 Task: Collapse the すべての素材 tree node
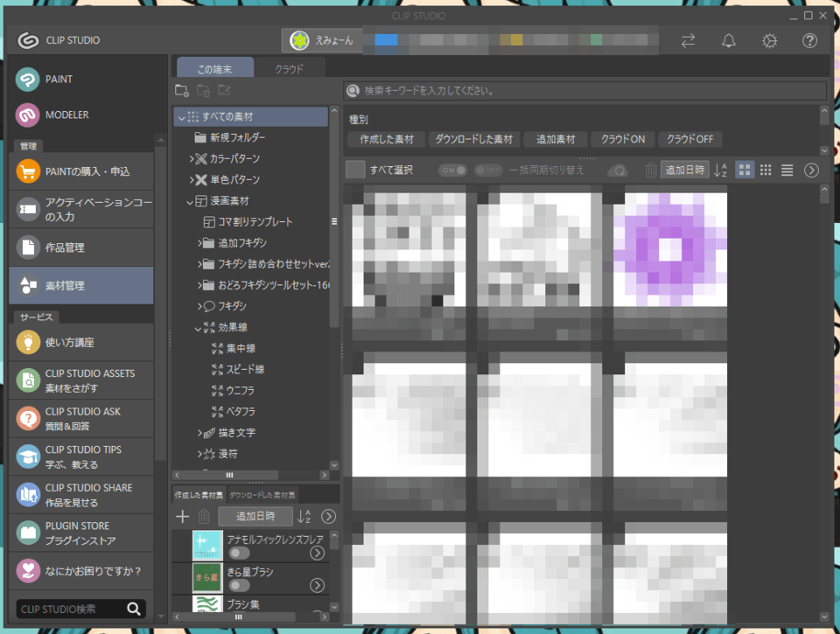[x=182, y=117]
